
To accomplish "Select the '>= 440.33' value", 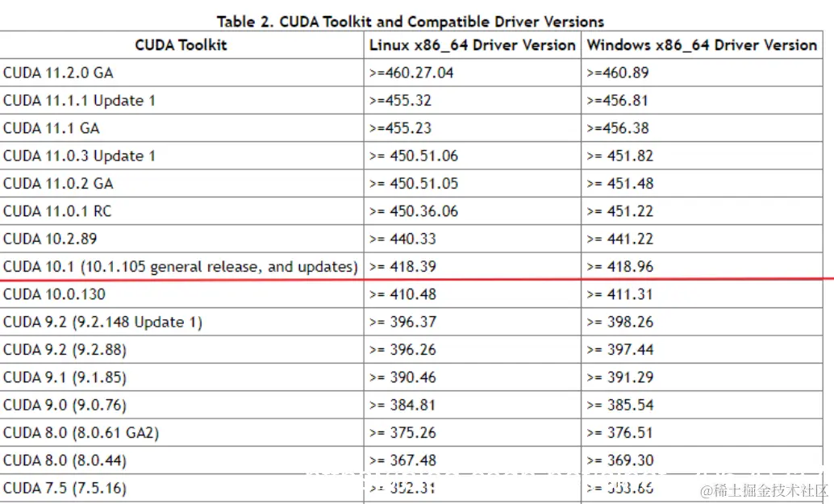I will tap(402, 239).
